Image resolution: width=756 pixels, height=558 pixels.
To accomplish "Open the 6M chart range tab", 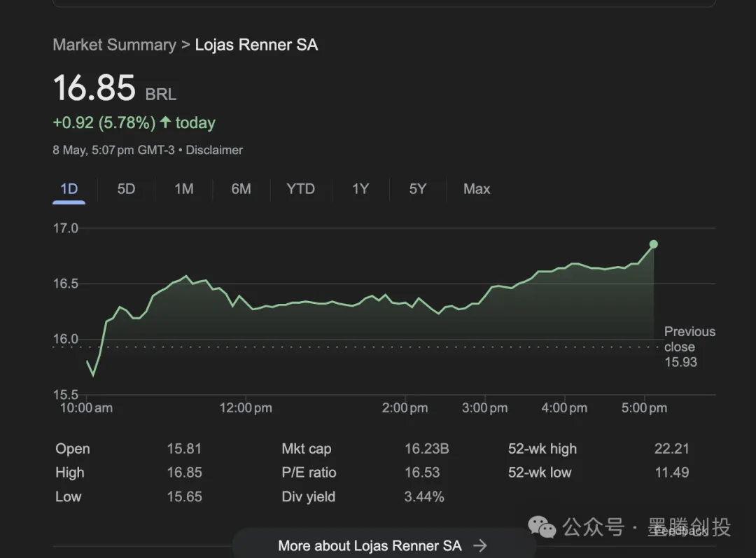I will point(241,189).
